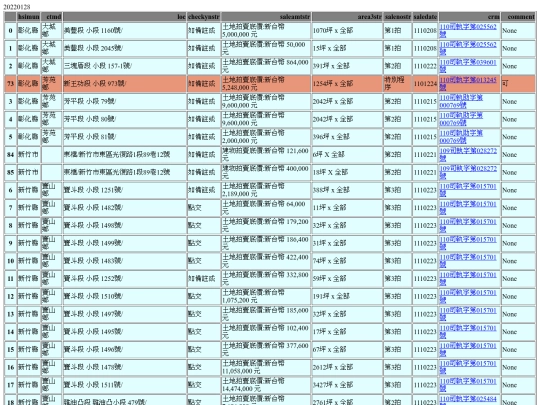Viewport: 540px width, 405px height.
Task: Select the location cell ending '1511號'
Action: [x=125, y=385]
